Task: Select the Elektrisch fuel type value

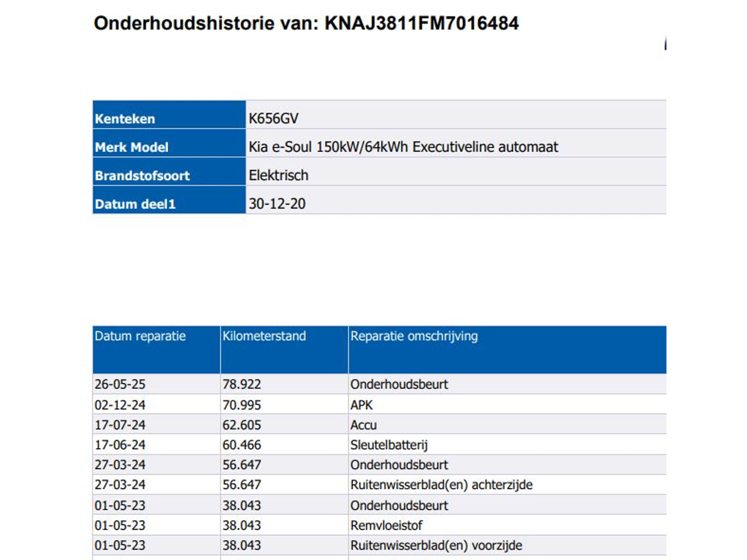Action: pyautogui.click(x=279, y=175)
